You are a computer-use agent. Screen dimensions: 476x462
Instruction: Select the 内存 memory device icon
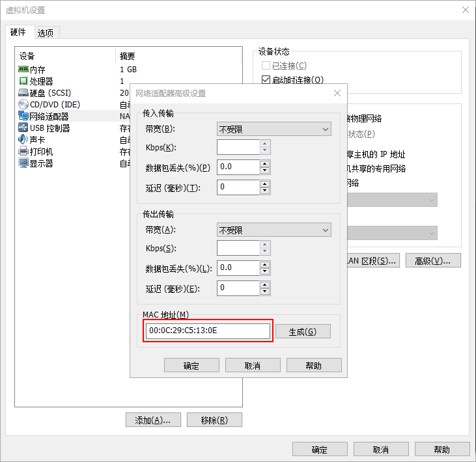23,70
